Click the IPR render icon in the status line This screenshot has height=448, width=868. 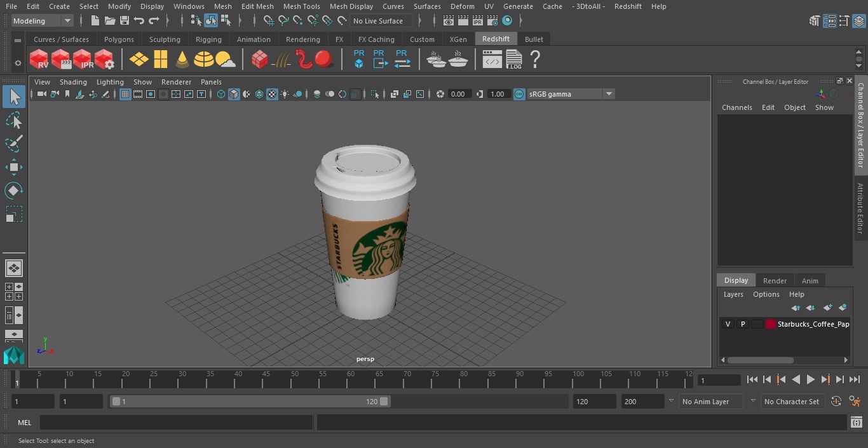[477, 21]
